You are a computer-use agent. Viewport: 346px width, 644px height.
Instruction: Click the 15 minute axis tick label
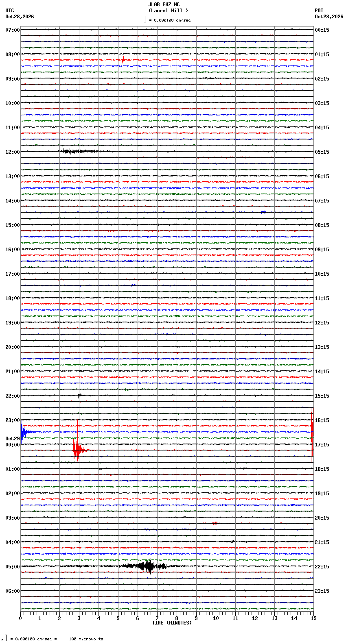tap(313, 618)
